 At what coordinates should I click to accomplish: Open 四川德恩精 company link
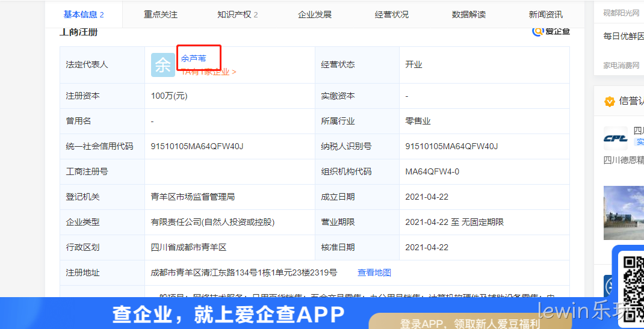click(624, 160)
